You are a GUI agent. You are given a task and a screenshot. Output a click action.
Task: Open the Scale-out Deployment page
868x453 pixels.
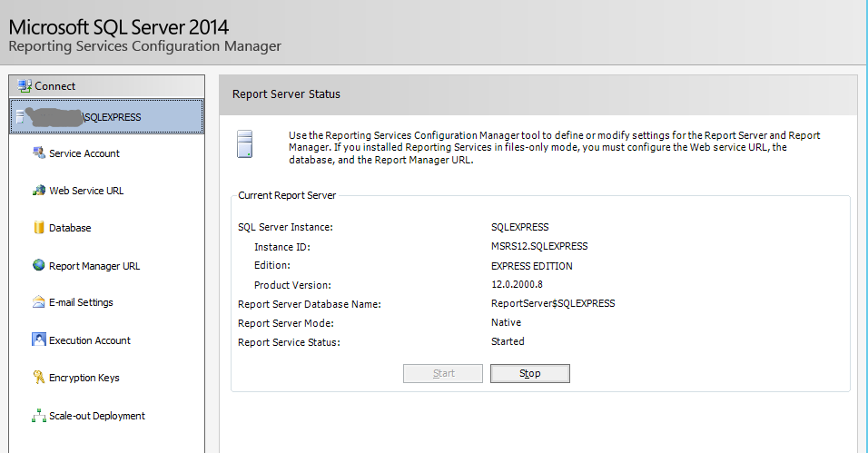[x=97, y=416]
